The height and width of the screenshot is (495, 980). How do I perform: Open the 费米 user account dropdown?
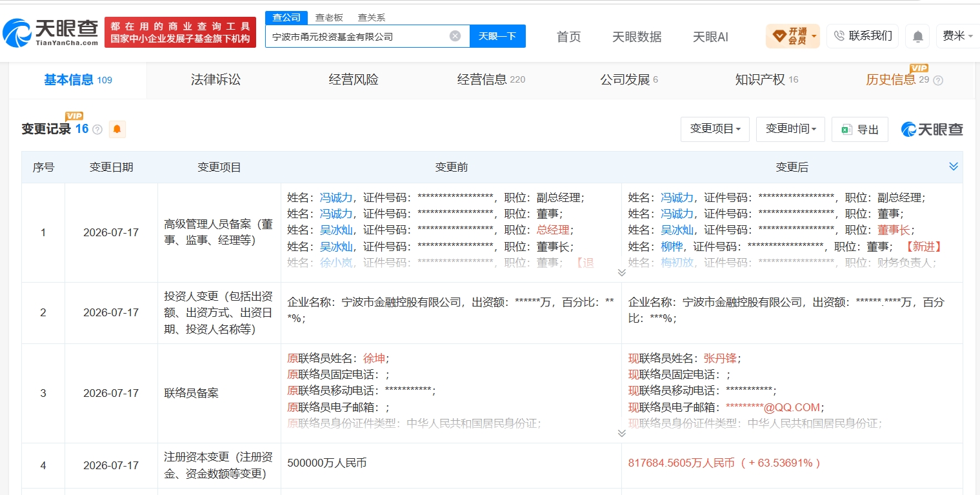coord(957,36)
